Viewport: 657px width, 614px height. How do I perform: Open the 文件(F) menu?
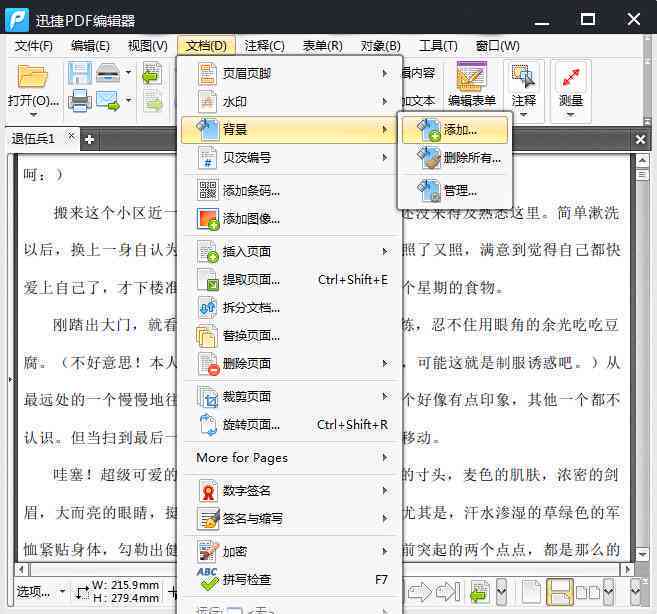(34, 46)
